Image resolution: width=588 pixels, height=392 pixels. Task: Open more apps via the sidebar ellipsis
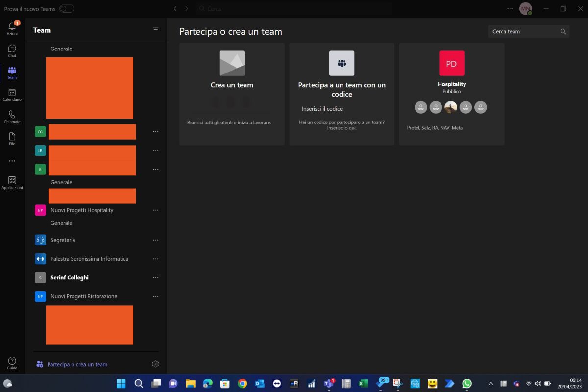[12, 161]
